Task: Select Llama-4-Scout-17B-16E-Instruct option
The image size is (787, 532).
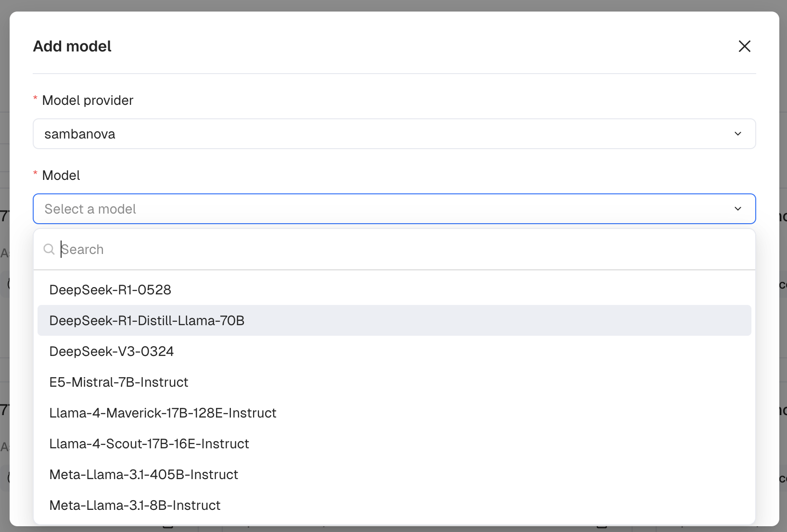Action: pos(394,443)
